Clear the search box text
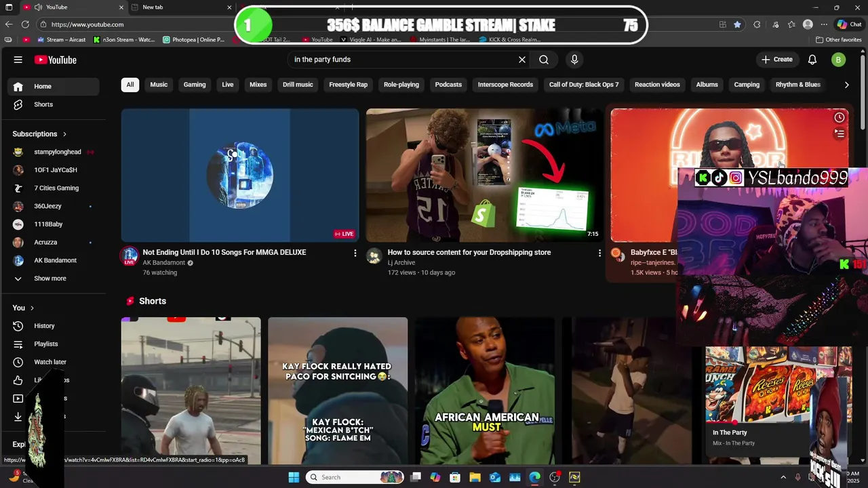This screenshot has width=868, height=488. click(522, 60)
